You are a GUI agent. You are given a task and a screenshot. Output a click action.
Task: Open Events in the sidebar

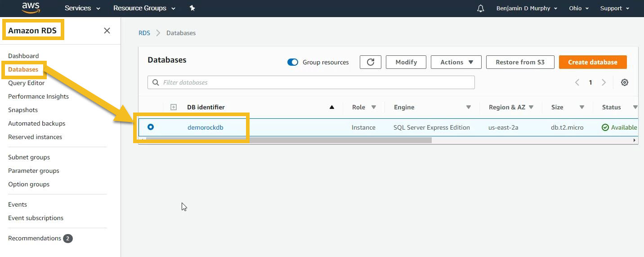(18, 204)
